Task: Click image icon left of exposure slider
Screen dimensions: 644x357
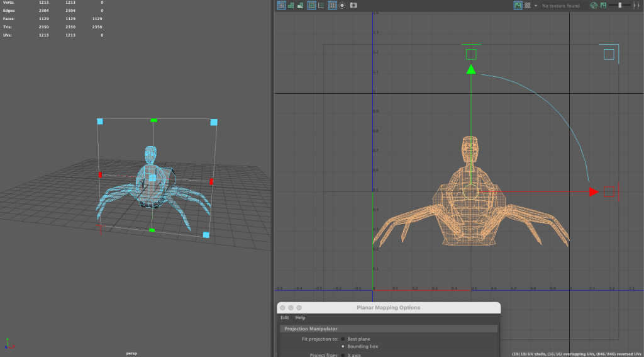Action: [603, 5]
